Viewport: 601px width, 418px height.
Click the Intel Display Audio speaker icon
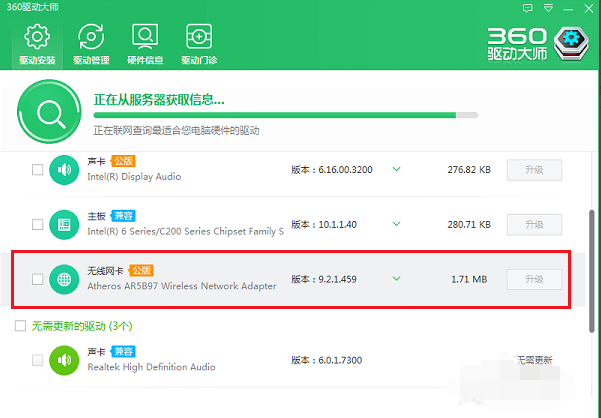point(64,170)
